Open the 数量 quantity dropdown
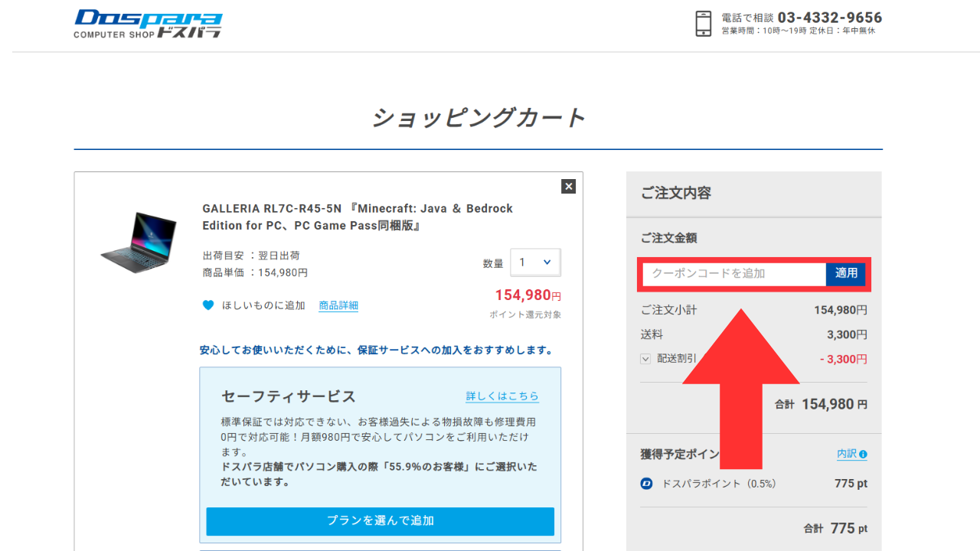The image size is (980, 551). tap(535, 262)
